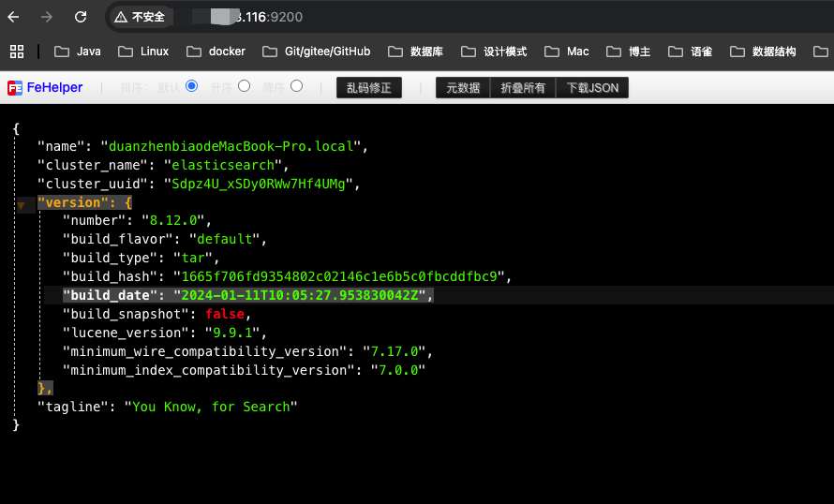The height and width of the screenshot is (504, 834).
Task: Open the 数据库 bookmark folder
Action: coord(415,52)
